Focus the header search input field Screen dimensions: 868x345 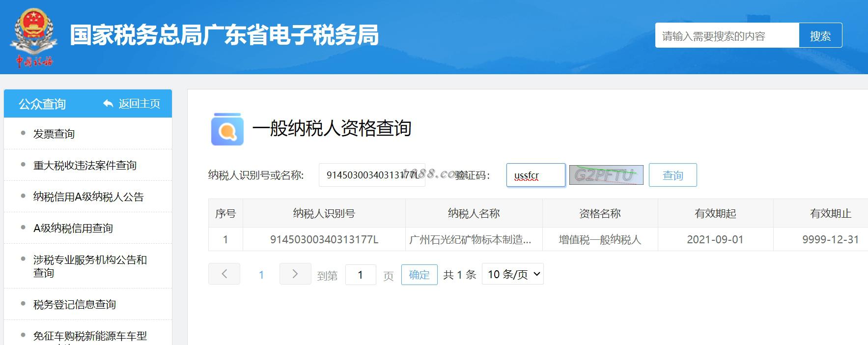click(727, 35)
